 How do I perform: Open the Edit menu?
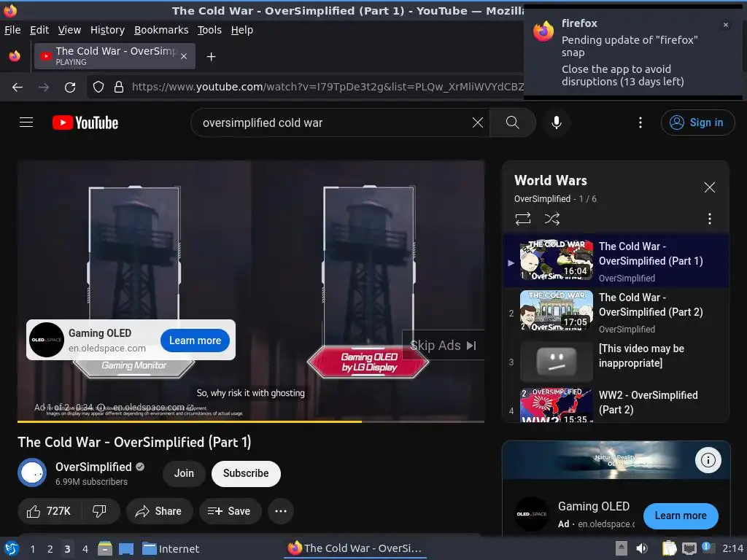39,30
